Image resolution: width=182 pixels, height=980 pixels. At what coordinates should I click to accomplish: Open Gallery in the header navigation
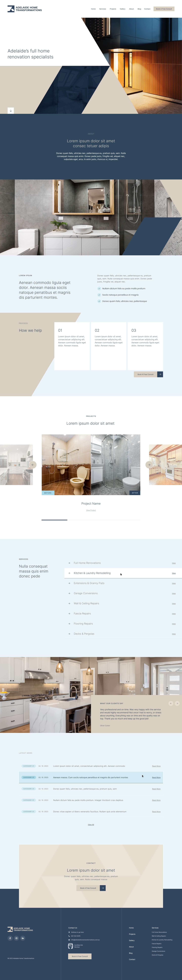pos(123,9)
